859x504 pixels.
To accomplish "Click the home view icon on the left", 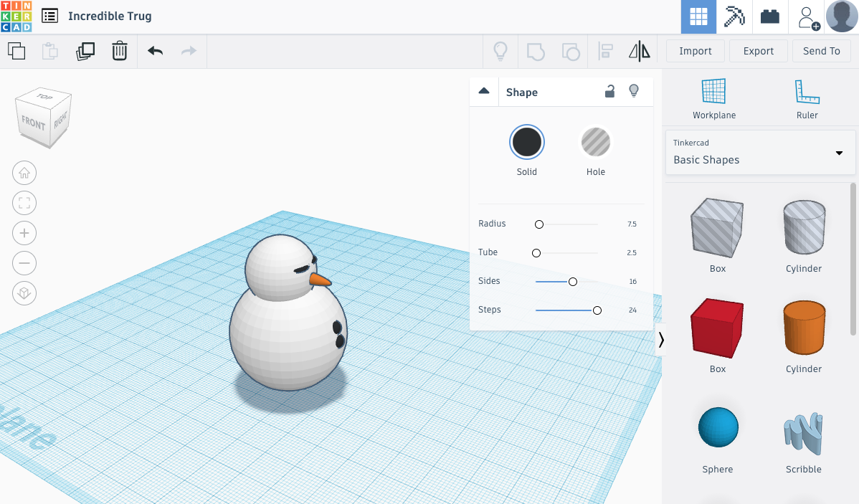I will (24, 173).
